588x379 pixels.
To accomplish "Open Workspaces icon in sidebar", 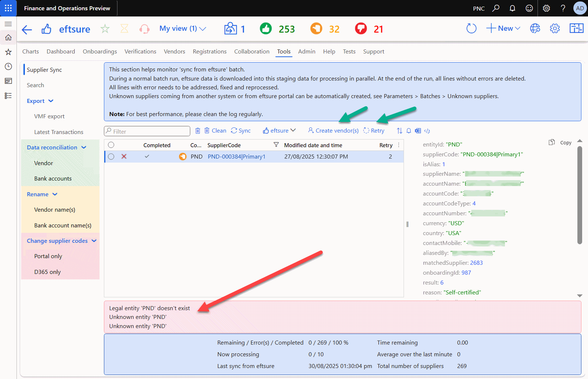I will click(x=8, y=81).
